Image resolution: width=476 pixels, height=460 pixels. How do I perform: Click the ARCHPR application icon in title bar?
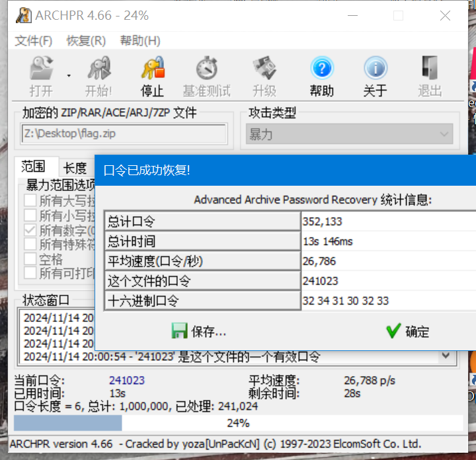click(x=23, y=15)
